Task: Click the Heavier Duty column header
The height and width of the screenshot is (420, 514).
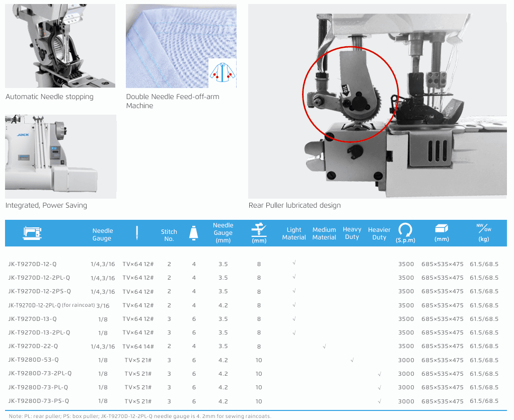Action: [x=379, y=233]
